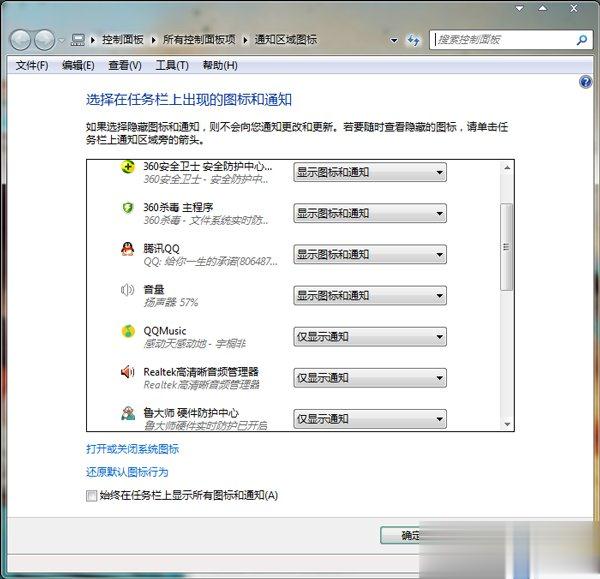Viewport: 600px width, 579px height.
Task: Click the 360杀毒 shield icon
Action: (x=128, y=208)
